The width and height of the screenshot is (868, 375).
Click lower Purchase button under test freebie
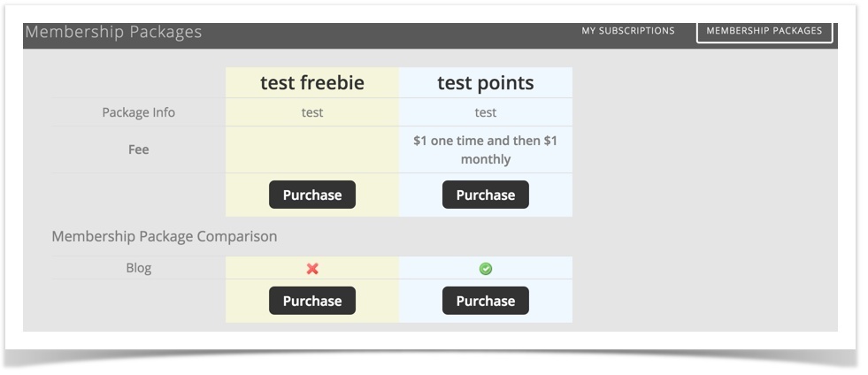tap(312, 301)
